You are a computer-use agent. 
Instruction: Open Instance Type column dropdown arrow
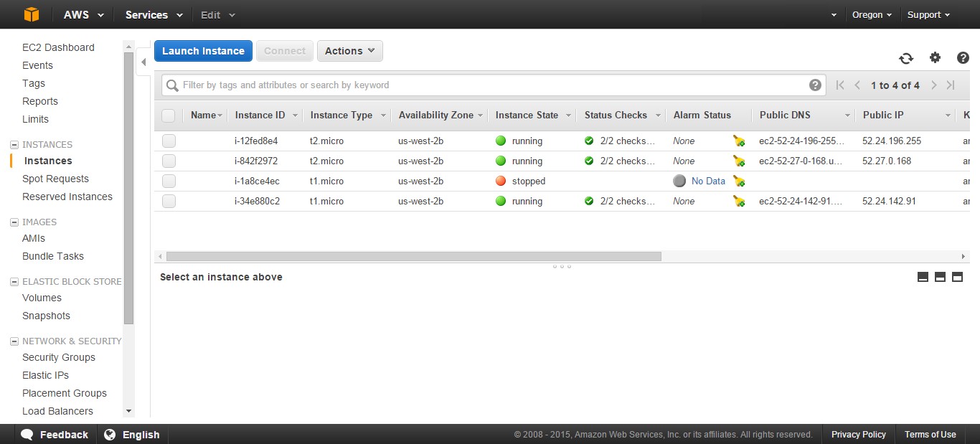[x=383, y=115]
